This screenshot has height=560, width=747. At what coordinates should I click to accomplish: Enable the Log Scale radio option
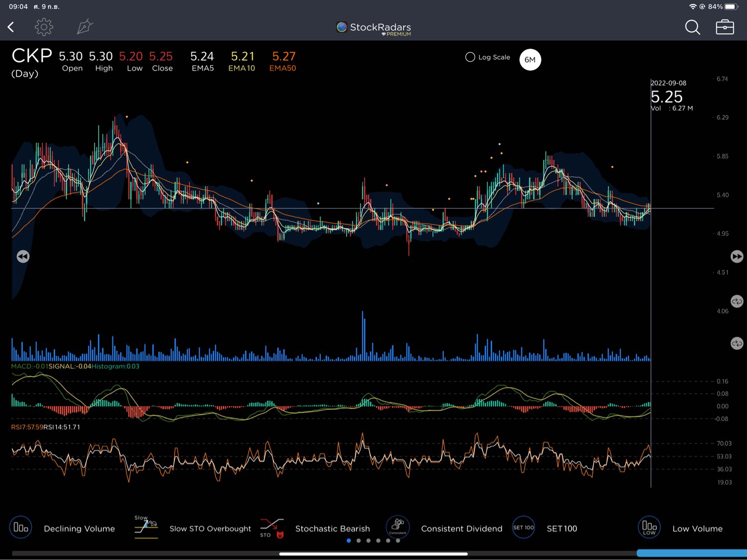coord(470,57)
